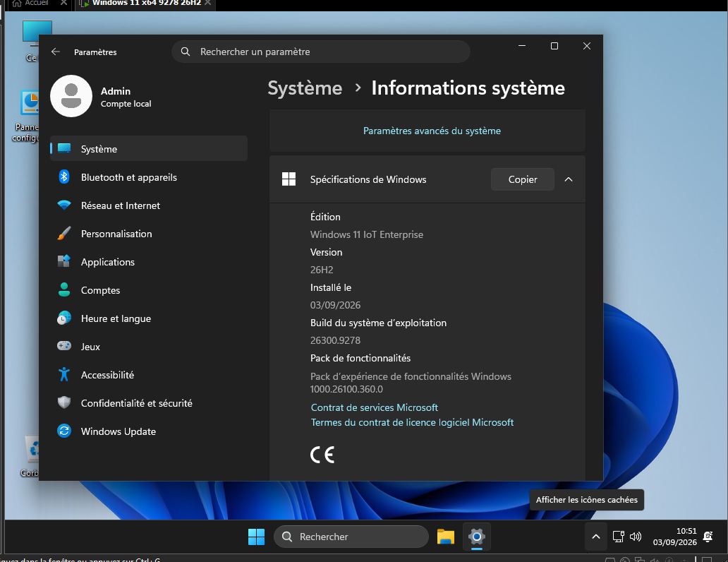The height and width of the screenshot is (562, 728).
Task: Open Réseau et Internet settings
Action: [149, 205]
